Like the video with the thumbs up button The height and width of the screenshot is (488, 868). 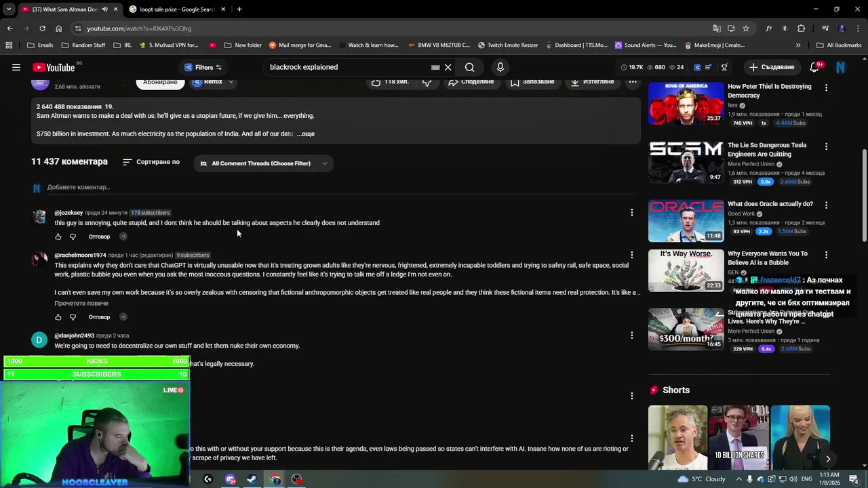pos(391,82)
